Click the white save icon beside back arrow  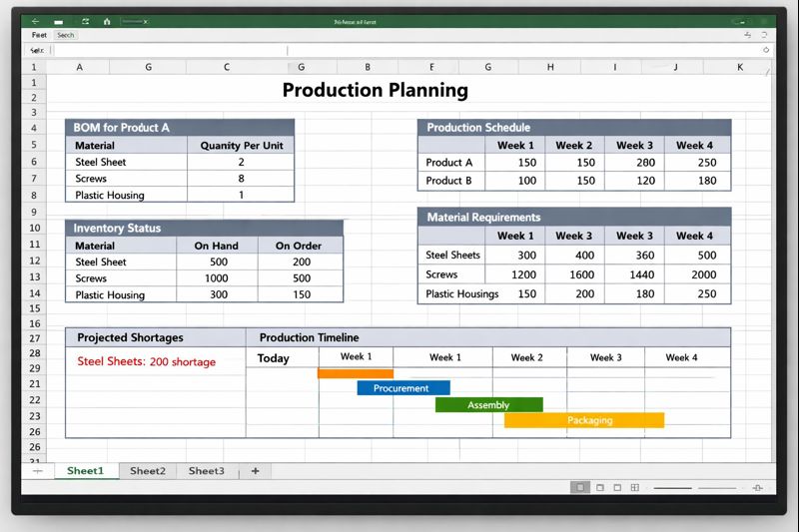point(59,22)
